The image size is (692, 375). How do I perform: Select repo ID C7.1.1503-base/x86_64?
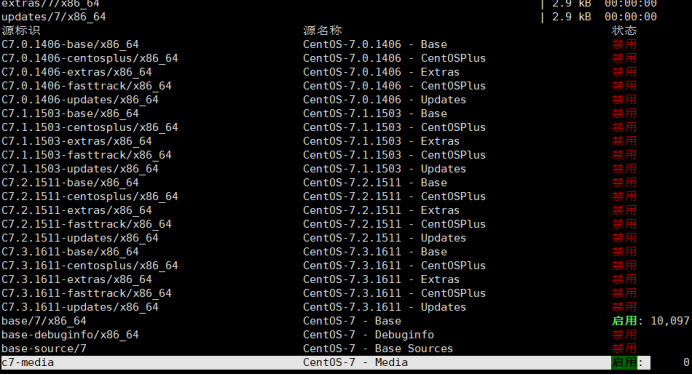pos(70,113)
